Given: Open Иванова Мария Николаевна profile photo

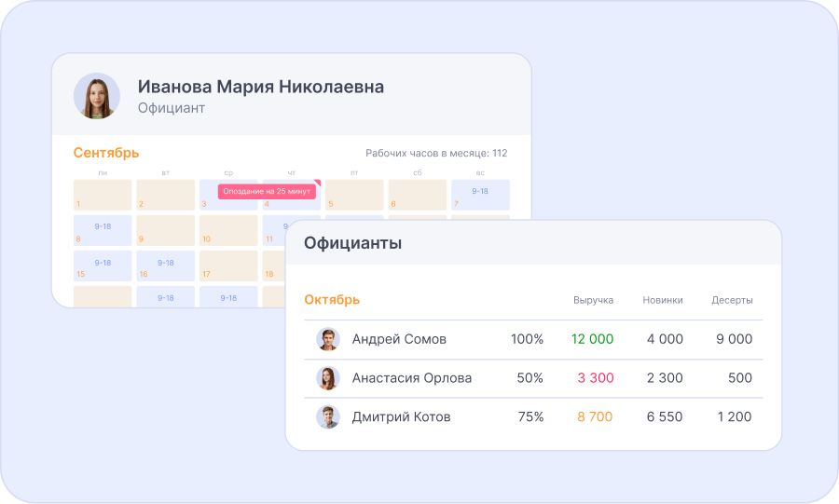Looking at the screenshot, I should coord(97,96).
